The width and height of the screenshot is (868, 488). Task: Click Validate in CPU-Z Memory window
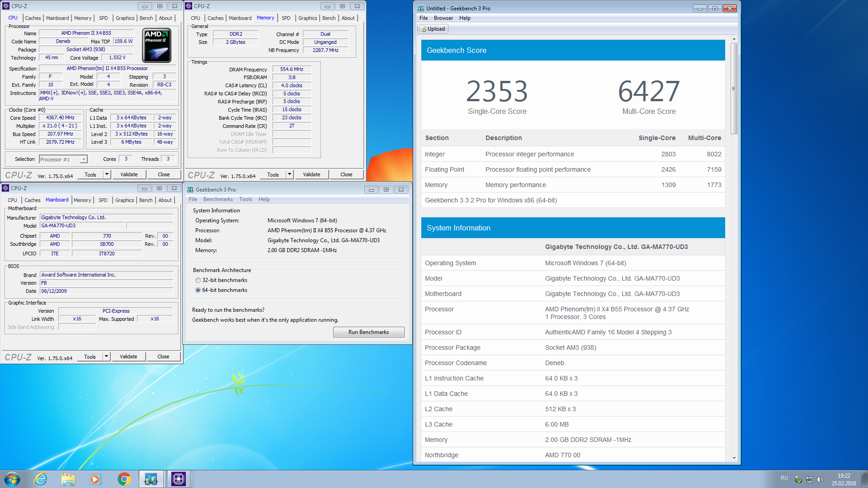(311, 174)
